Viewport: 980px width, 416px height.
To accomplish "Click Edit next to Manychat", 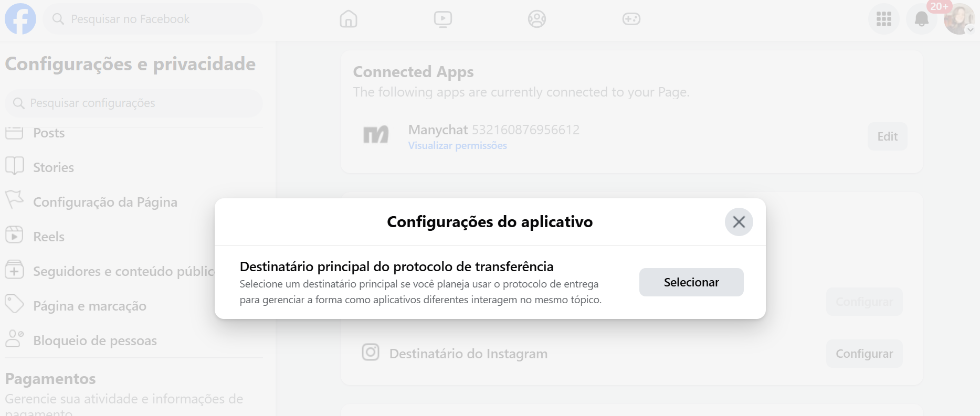I will point(888,136).
